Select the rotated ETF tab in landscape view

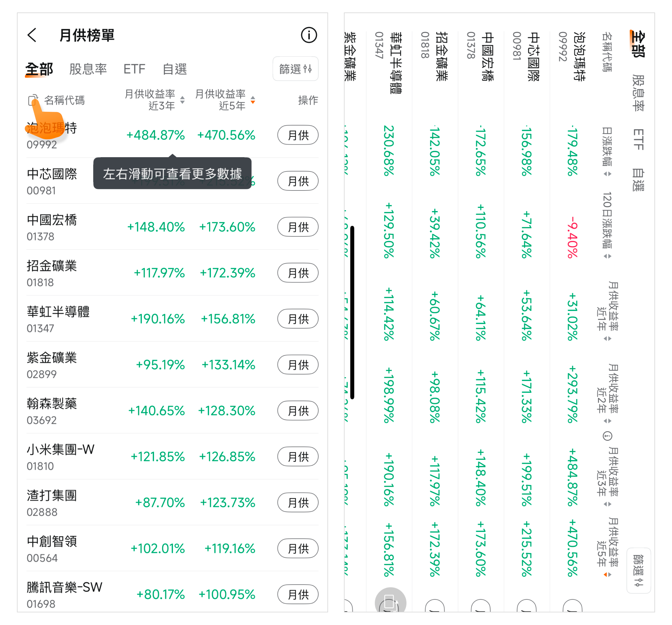tap(638, 139)
